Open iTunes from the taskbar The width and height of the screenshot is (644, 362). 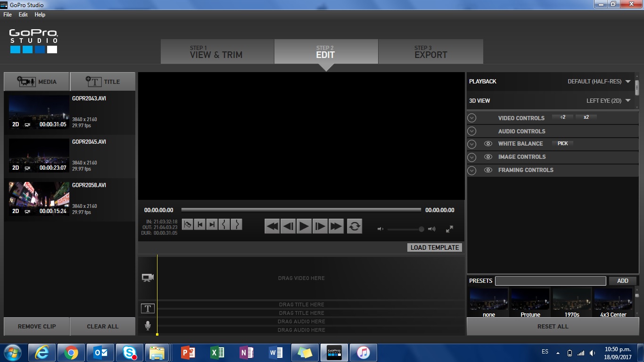(x=363, y=353)
